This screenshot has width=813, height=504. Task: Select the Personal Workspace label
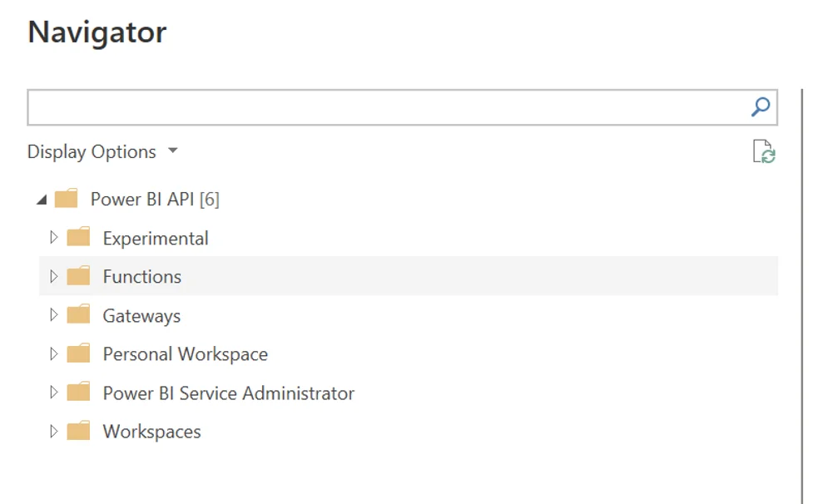click(x=185, y=354)
